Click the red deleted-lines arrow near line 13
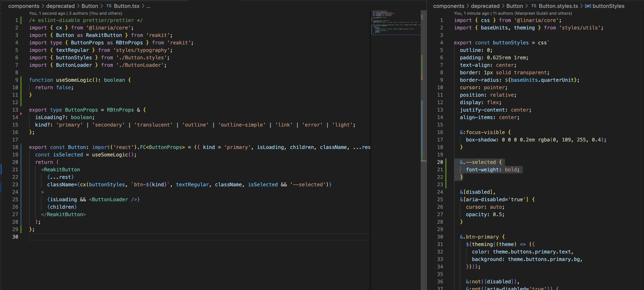The height and width of the screenshot is (290, 644). [21, 114]
